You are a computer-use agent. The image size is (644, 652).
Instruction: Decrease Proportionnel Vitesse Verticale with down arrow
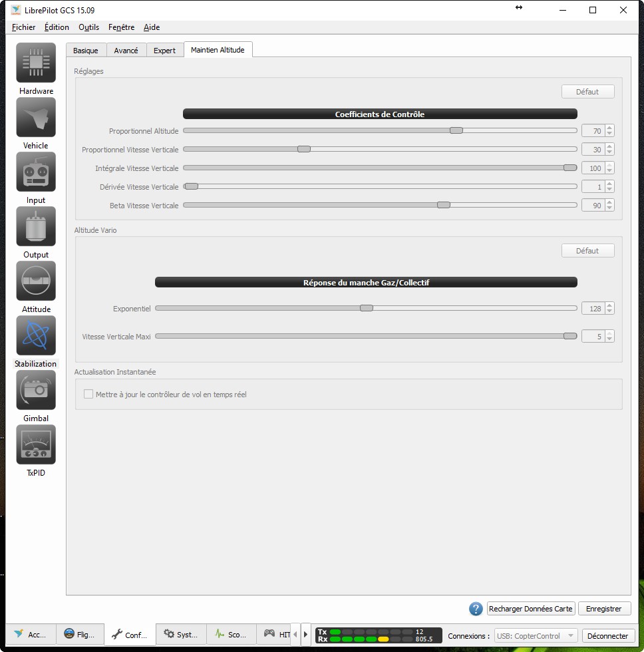click(609, 152)
